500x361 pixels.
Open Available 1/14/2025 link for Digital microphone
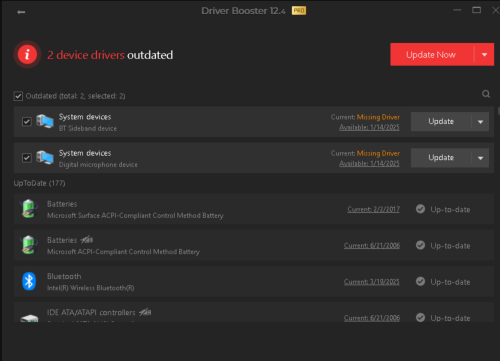[369, 163]
